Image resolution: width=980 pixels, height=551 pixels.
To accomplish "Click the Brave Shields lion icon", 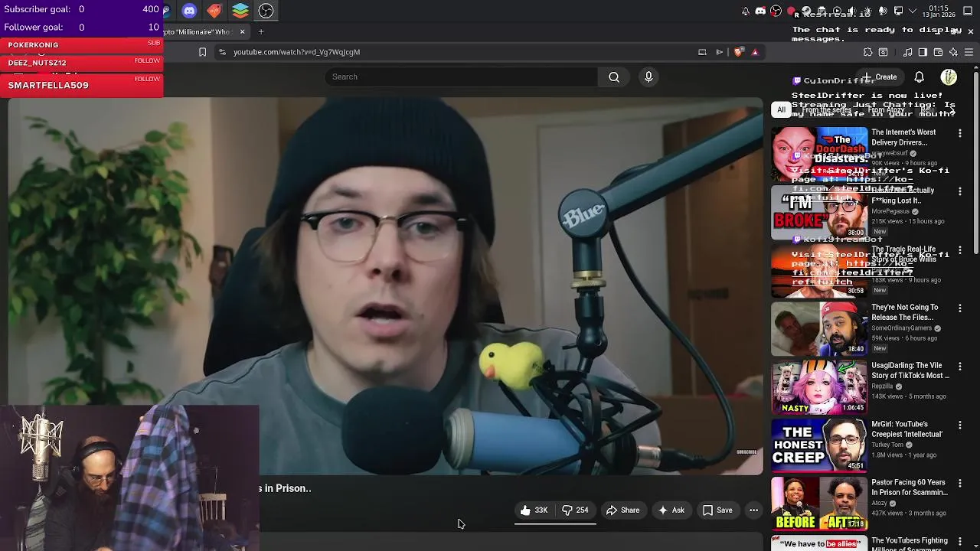I will pyautogui.click(x=738, y=52).
